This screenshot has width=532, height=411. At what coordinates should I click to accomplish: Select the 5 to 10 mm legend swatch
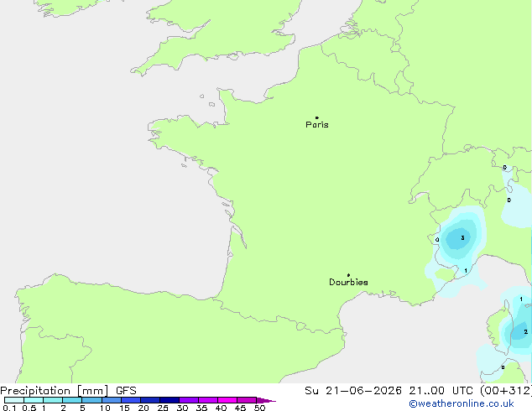click(92, 400)
